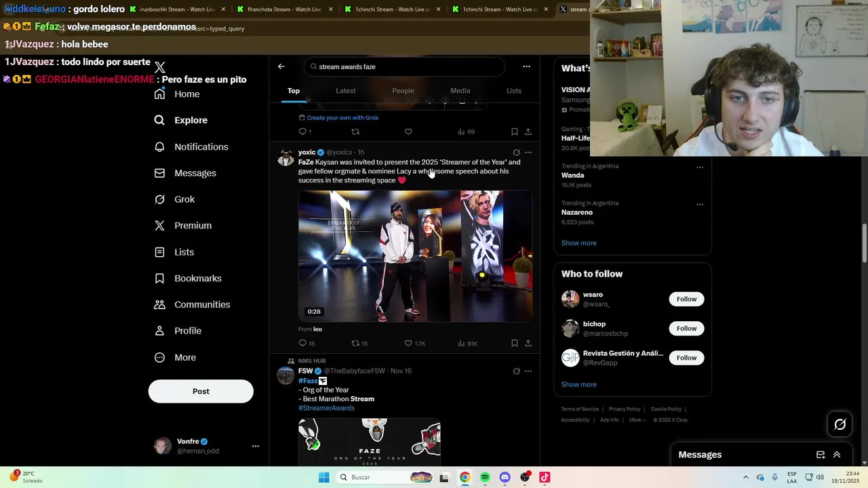
Task: Click the Windows Start button
Action: pyautogui.click(x=324, y=478)
